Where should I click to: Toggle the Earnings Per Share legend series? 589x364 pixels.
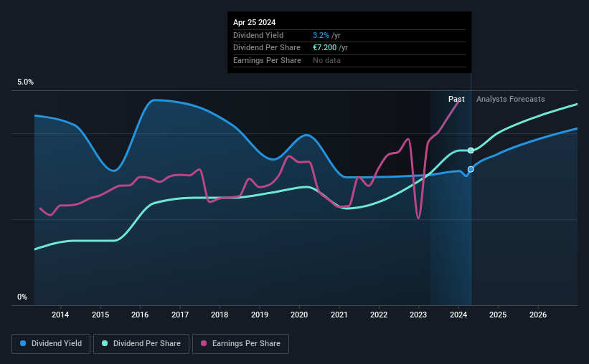point(240,344)
